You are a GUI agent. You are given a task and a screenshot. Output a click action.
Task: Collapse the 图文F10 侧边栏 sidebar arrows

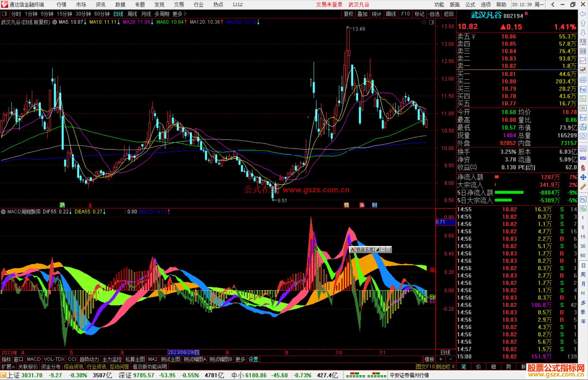tap(453, 367)
